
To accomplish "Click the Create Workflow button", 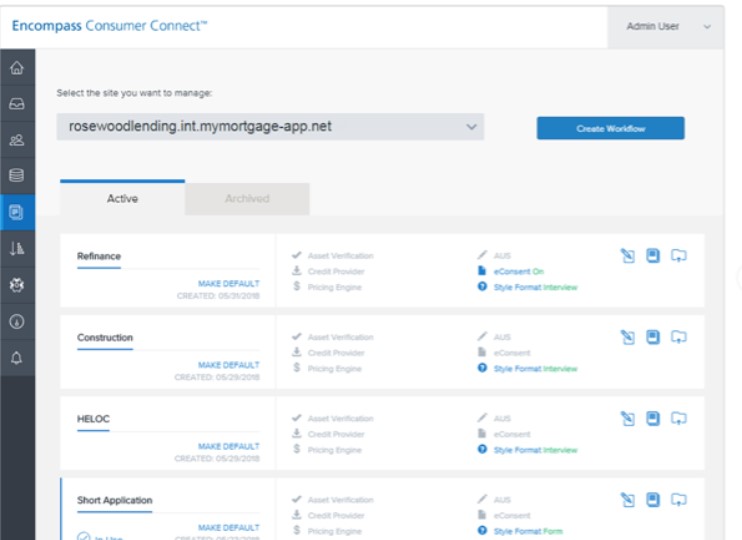I will pos(610,128).
